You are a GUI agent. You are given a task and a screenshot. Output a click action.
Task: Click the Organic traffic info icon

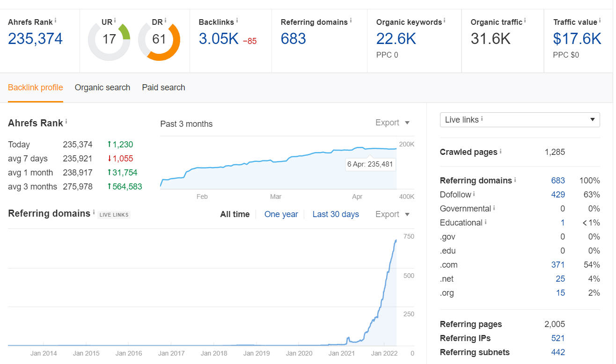click(x=525, y=20)
